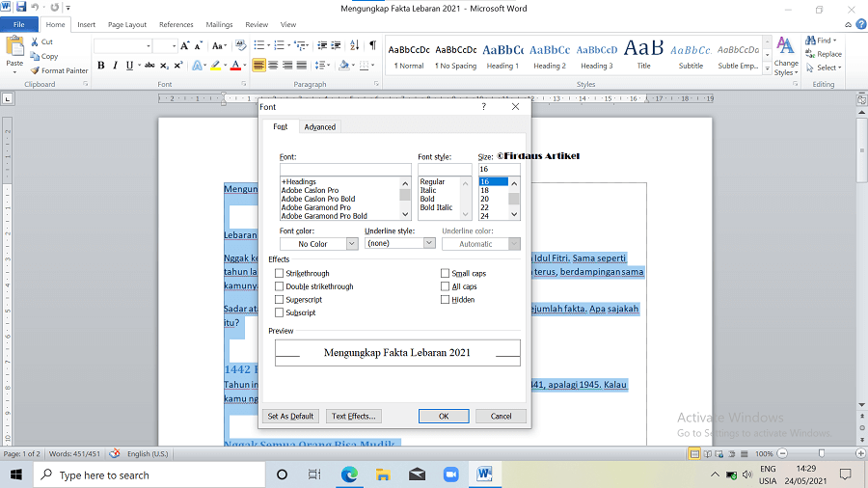Switch to Advanced tab in Font dialog
The height and width of the screenshot is (488, 868).
click(x=320, y=126)
